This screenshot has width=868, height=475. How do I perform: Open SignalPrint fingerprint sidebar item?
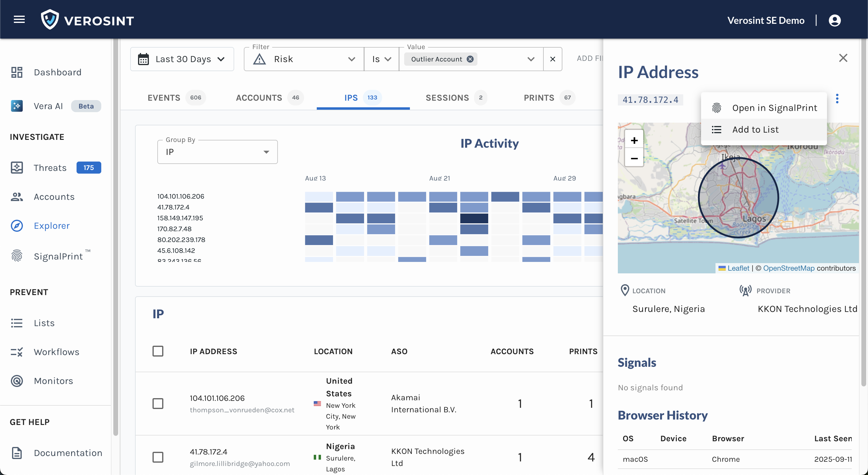(58, 256)
